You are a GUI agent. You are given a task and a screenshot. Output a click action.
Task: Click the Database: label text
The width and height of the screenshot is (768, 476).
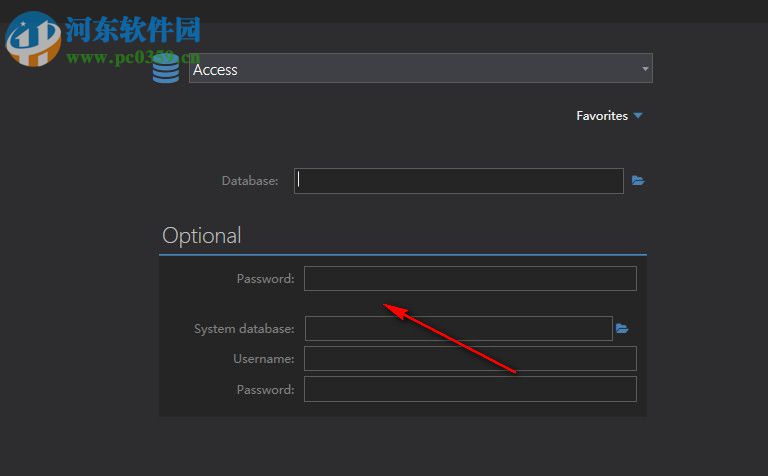click(250, 181)
